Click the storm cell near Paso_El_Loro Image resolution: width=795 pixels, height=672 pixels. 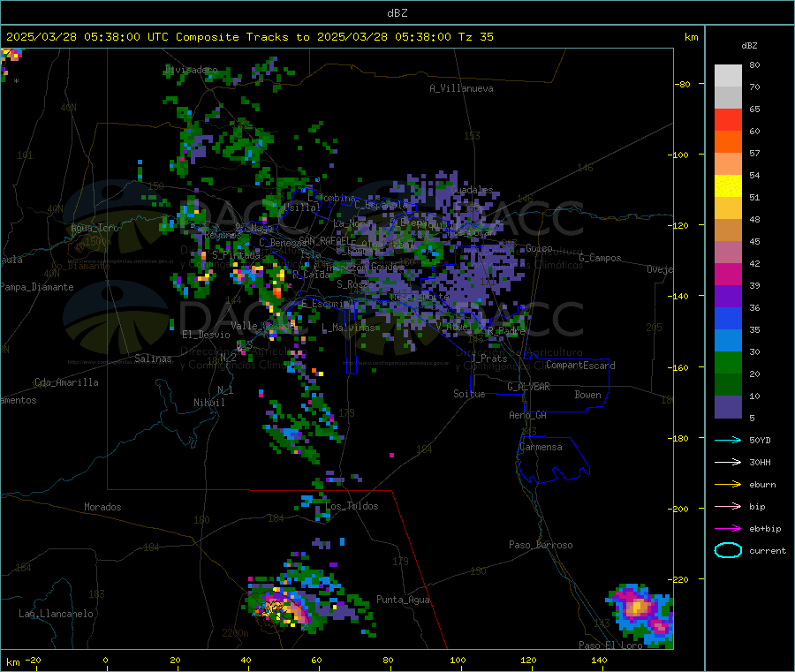640,615
